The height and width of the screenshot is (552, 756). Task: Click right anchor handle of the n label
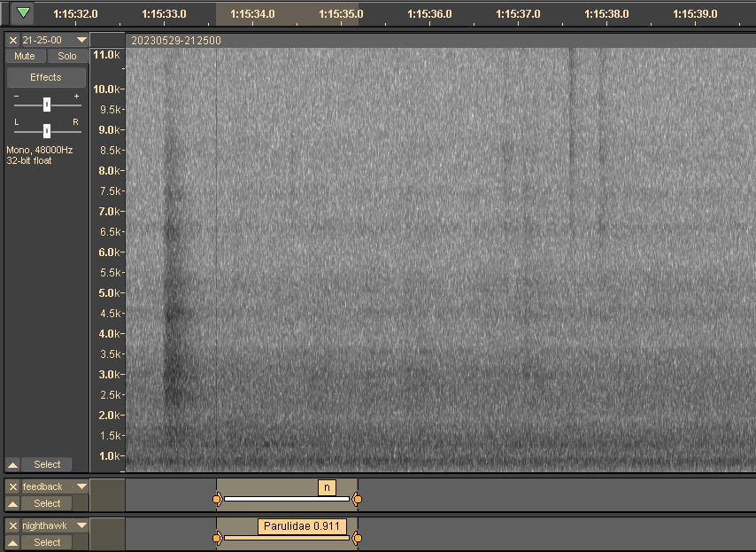tap(357, 499)
